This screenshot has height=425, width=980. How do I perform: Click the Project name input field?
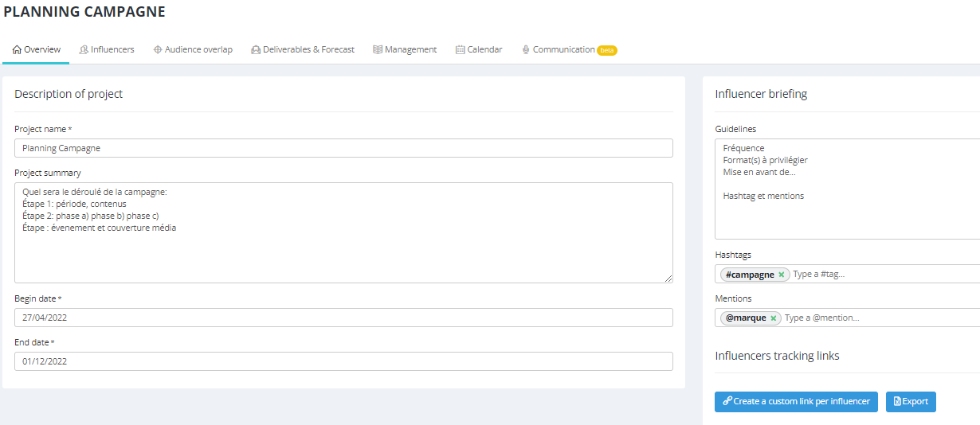click(343, 148)
